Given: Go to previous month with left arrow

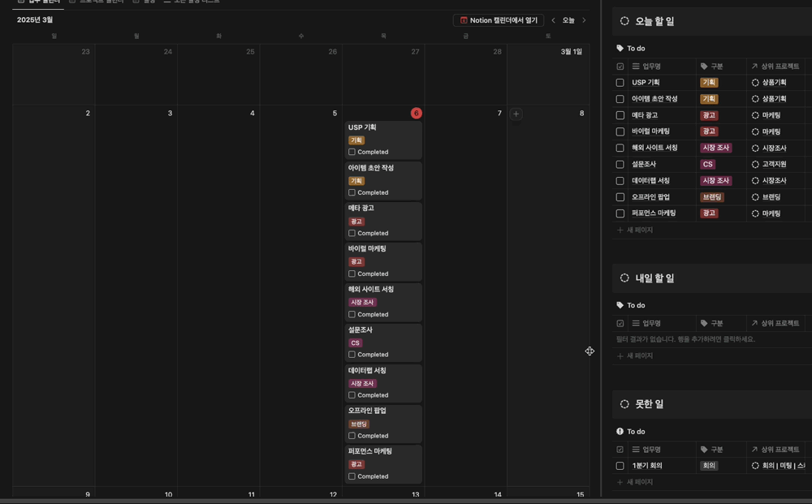Looking at the screenshot, I should point(554,20).
